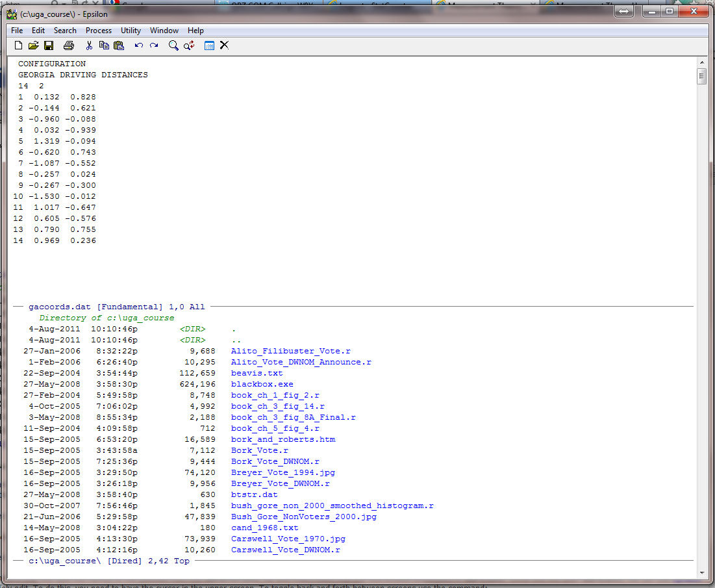715x588 pixels.
Task: Click the vertical scrollbar's up arrow
Action: coord(701,62)
